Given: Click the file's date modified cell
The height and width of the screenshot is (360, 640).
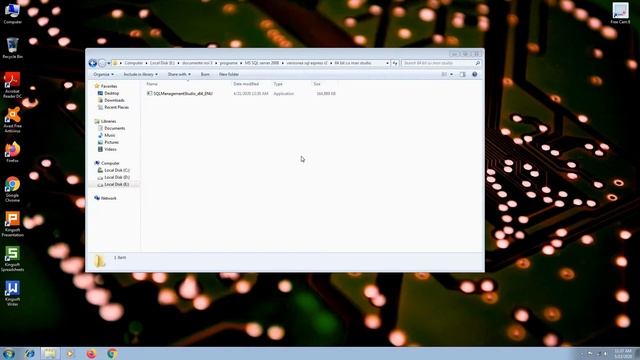Looking at the screenshot, I should point(251,93).
